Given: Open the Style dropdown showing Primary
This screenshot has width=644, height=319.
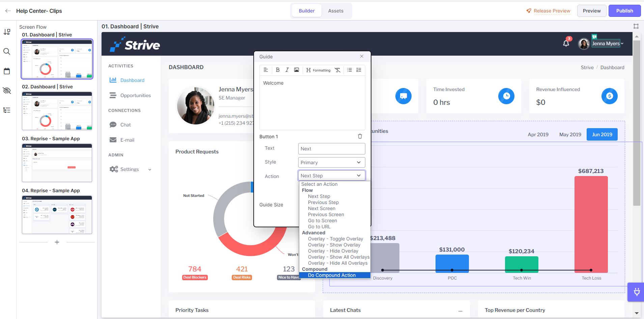Looking at the screenshot, I should 332,162.
